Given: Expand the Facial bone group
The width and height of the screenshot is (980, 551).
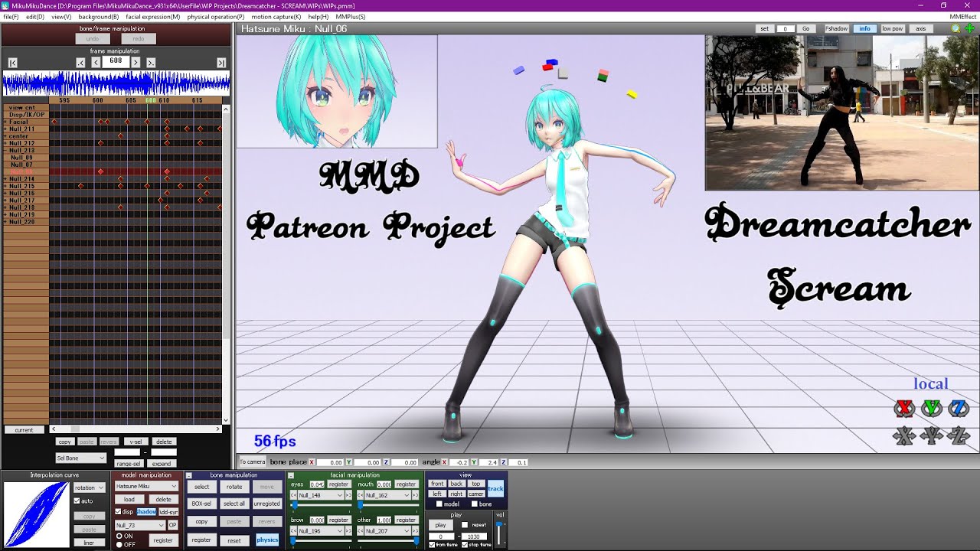Looking at the screenshot, I should click(5, 122).
